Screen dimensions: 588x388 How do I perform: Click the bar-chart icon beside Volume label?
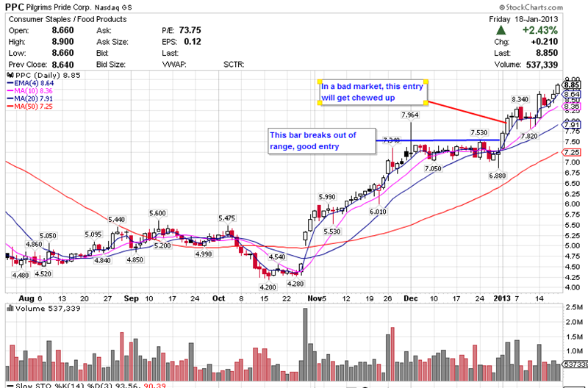pyautogui.click(x=10, y=309)
